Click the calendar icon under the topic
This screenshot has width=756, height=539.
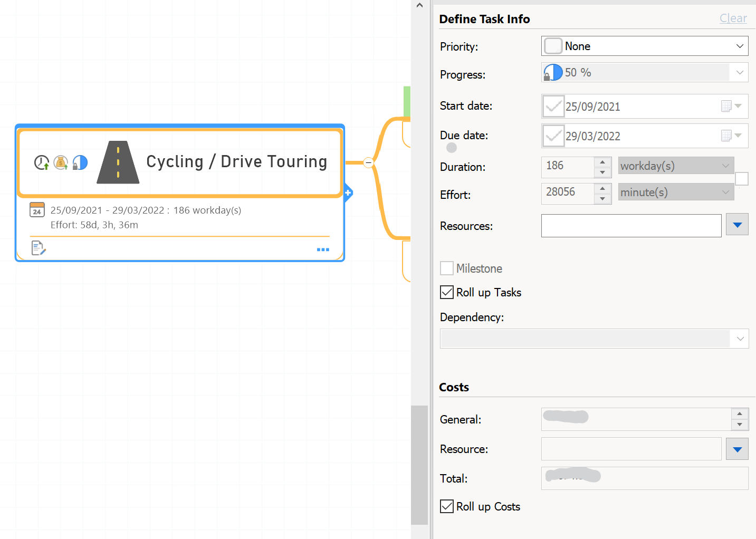[x=37, y=210]
